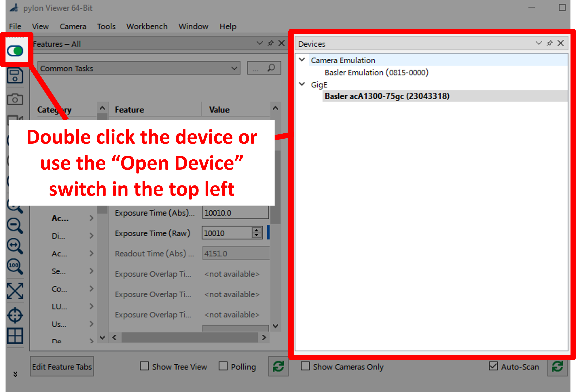Viewport: 576px width, 392px height.
Task: Pin the Features panel
Action: click(x=270, y=43)
